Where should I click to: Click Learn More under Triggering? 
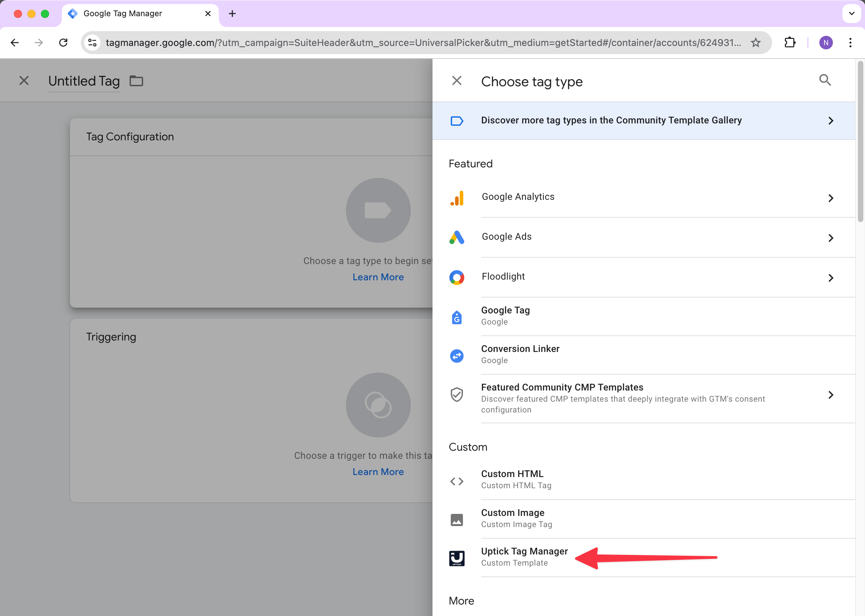[378, 472]
